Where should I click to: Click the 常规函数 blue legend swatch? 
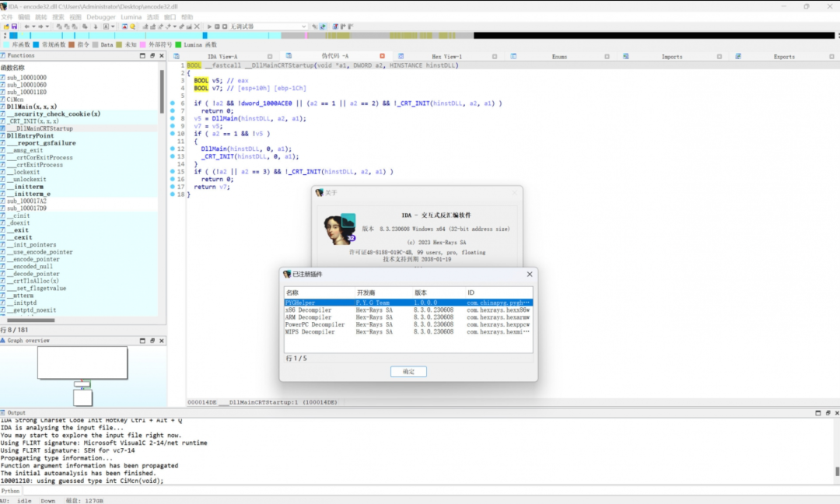pyautogui.click(x=36, y=45)
